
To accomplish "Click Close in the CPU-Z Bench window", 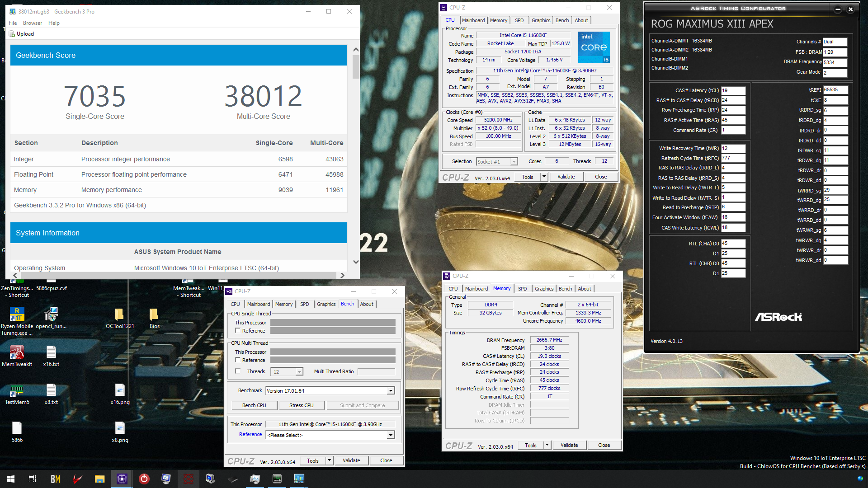I will tap(386, 460).
